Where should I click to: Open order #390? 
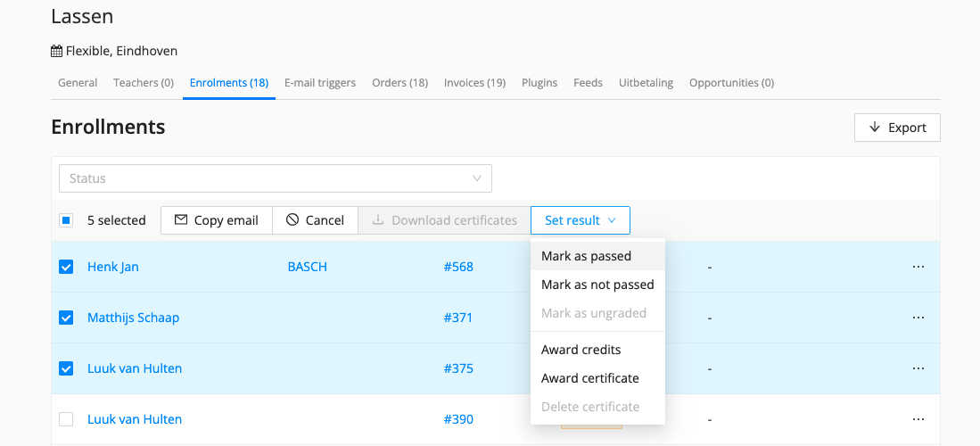(458, 419)
